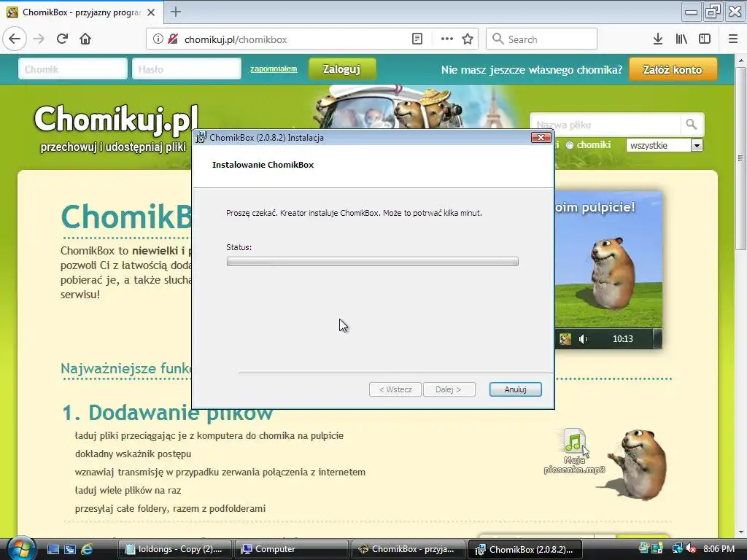
Task: Click the speaker icon in hamster widget
Action: coord(583,339)
